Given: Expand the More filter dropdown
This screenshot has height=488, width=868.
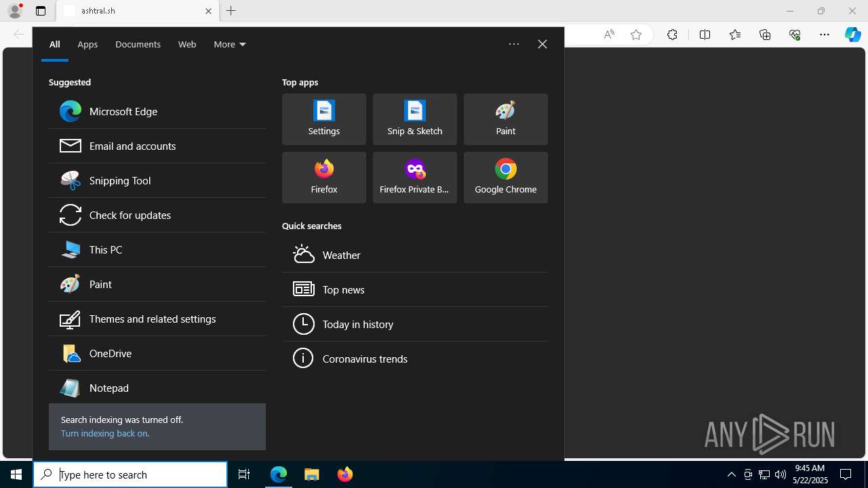Looking at the screenshot, I should (230, 44).
